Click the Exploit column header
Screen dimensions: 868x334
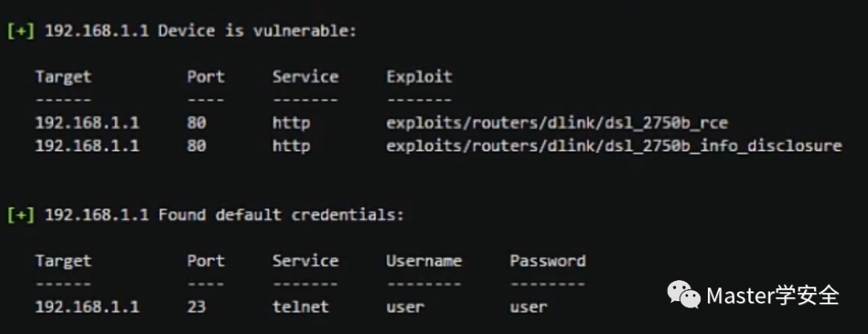click(x=419, y=77)
